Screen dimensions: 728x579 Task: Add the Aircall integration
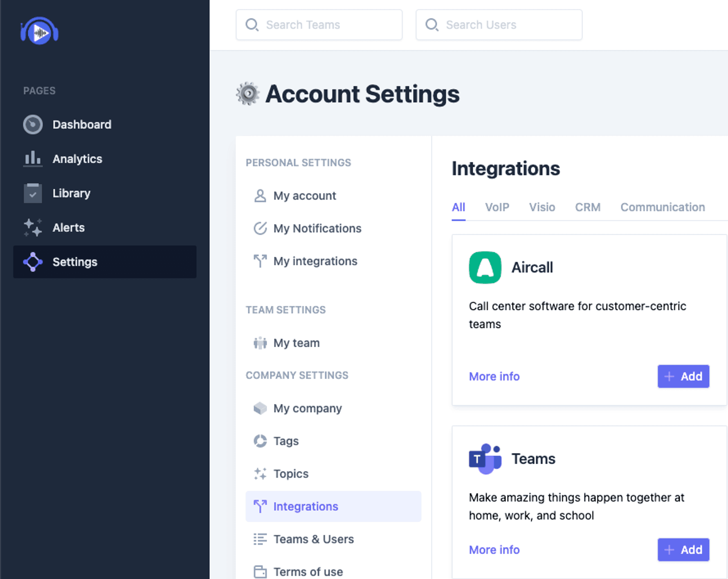[x=683, y=376]
